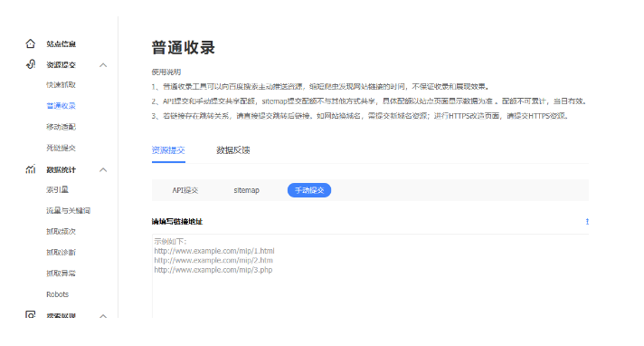Click the 数据统计 chart icon in sidebar
Screen dimensions: 644x346
pos(31,169)
